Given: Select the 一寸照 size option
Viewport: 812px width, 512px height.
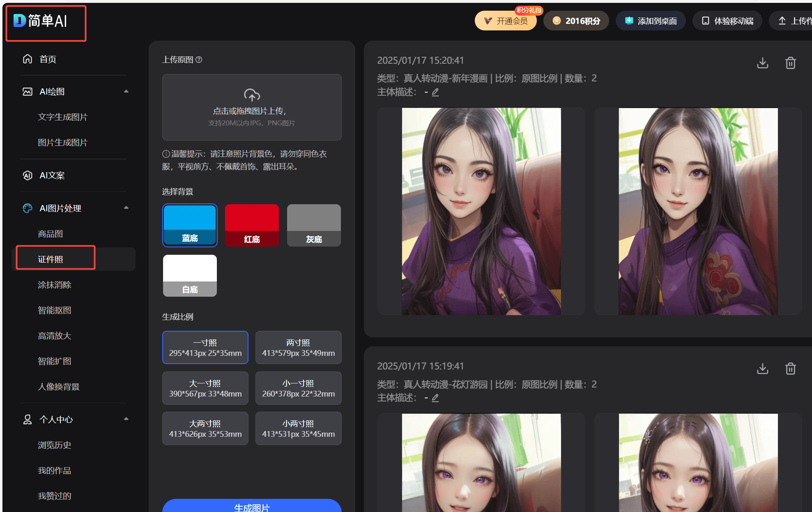Looking at the screenshot, I should (x=205, y=347).
